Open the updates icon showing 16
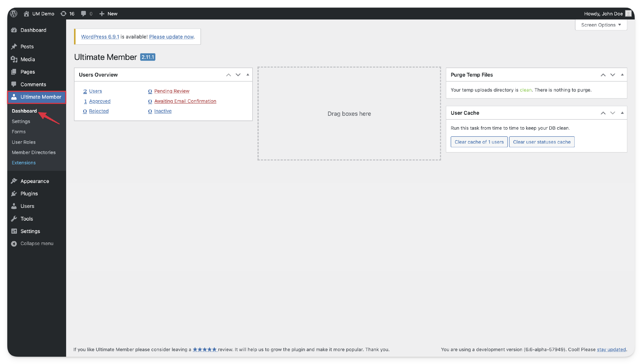The image size is (642, 364). pyautogui.click(x=64, y=13)
